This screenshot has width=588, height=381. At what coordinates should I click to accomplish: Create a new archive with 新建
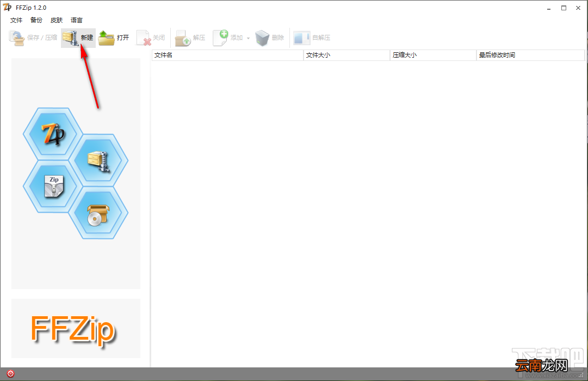coord(78,38)
